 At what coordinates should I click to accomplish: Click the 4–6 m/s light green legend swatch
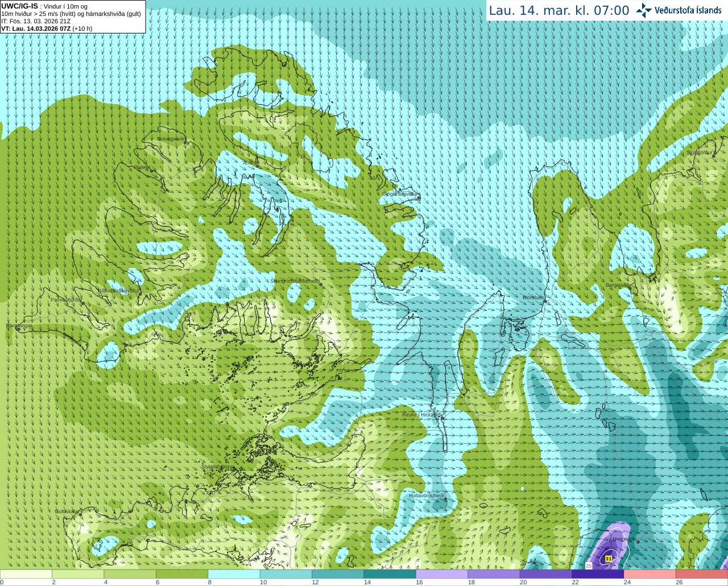click(130, 574)
